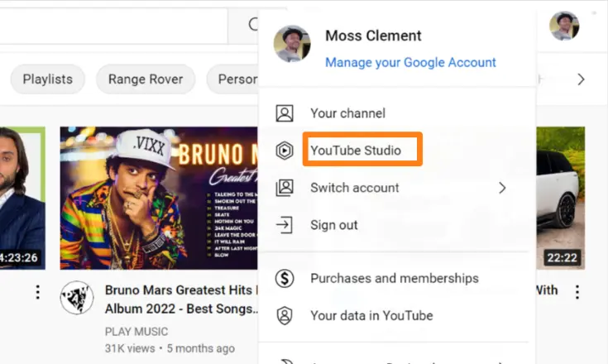Screen dimensions: 608x364
Task: Click the YouTube Studio play hexagon icon
Action: click(x=285, y=151)
